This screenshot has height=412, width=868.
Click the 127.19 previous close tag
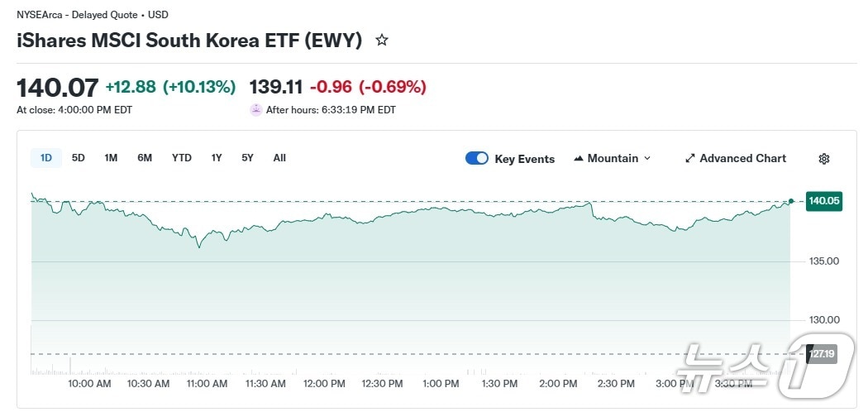pos(821,354)
